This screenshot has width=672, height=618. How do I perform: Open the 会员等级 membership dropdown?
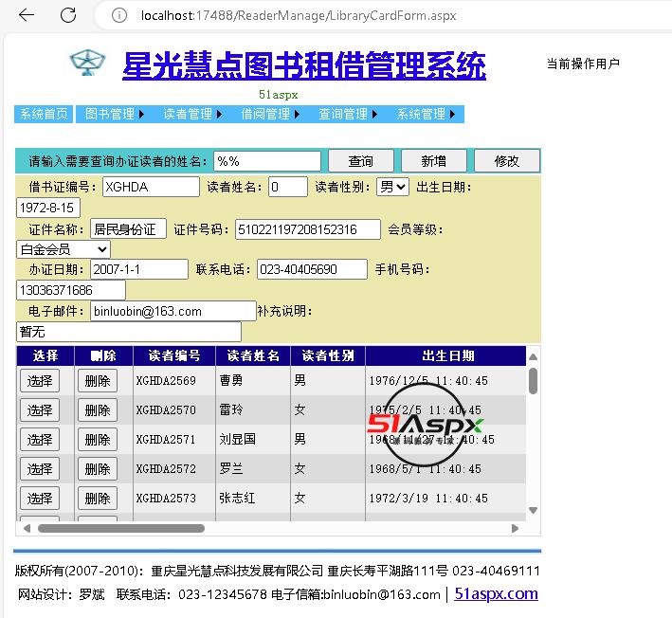[64, 249]
